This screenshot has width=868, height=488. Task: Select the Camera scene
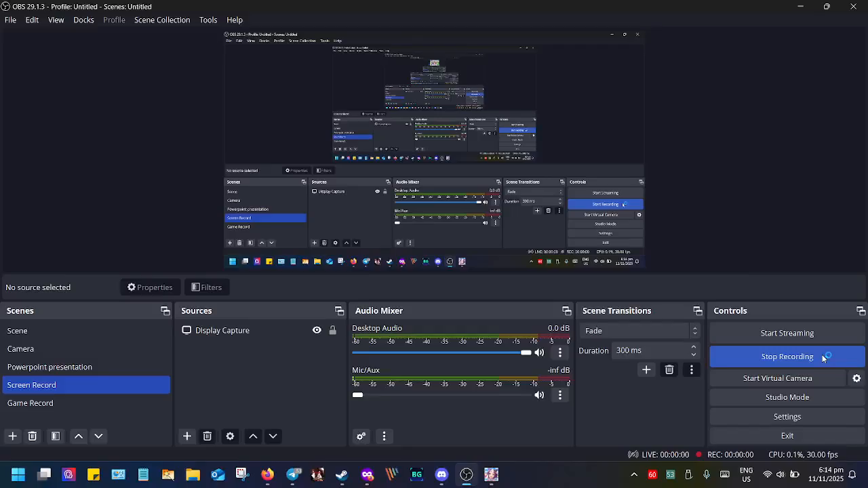[86, 349]
